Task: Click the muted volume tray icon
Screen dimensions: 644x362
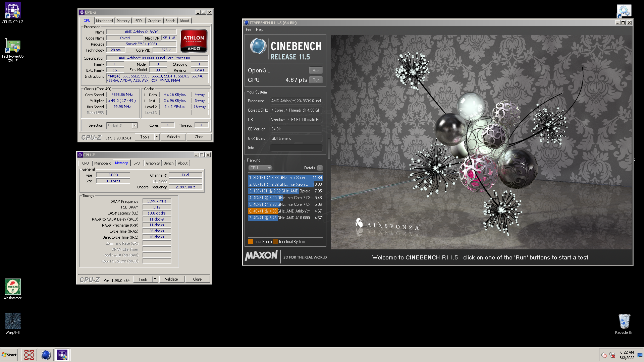Action: pos(604,355)
